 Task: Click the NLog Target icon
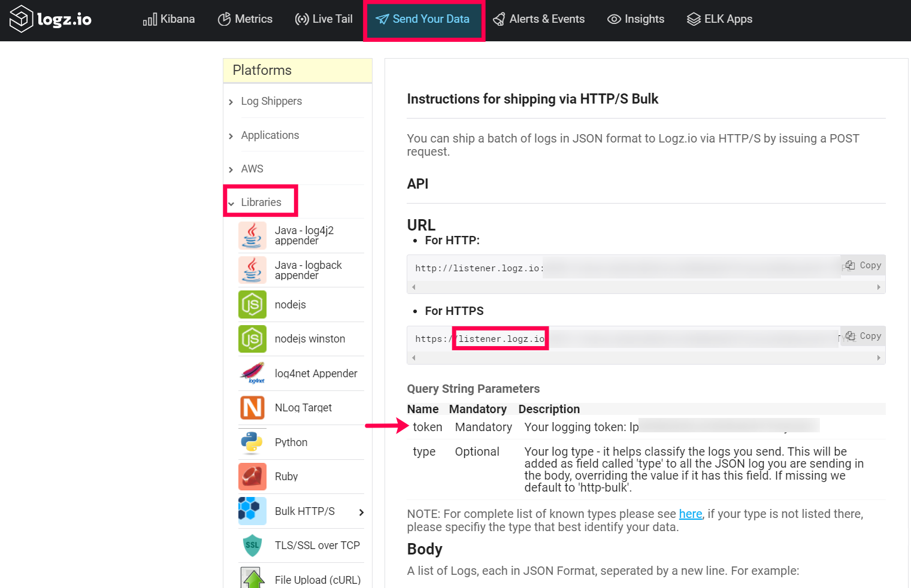pos(252,408)
